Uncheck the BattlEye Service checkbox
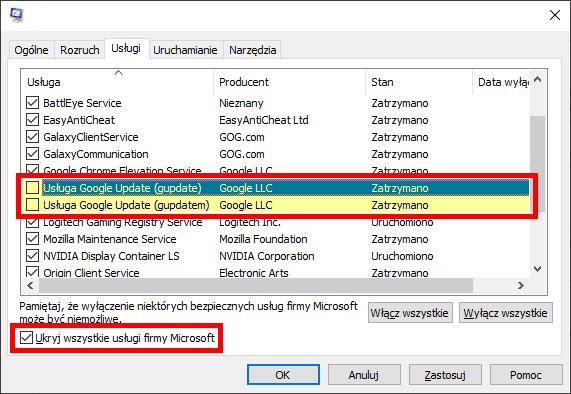Viewport: 571px width, 394px height. 32,103
